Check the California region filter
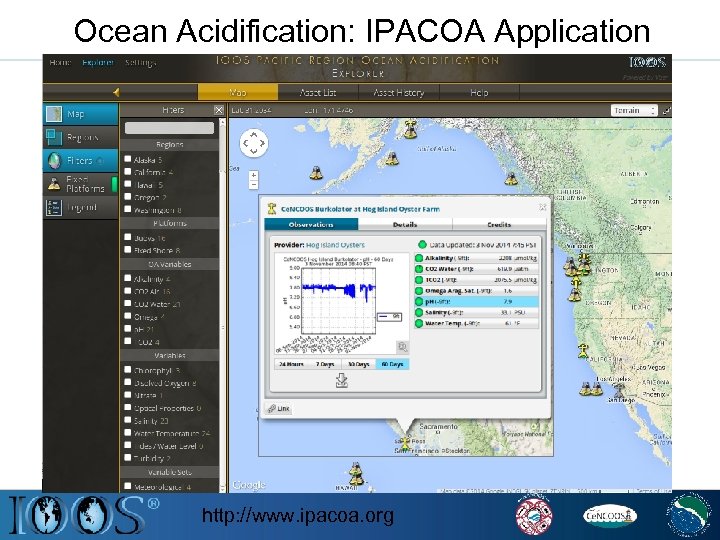Screen dimensions: 720x540 [x=128, y=171]
